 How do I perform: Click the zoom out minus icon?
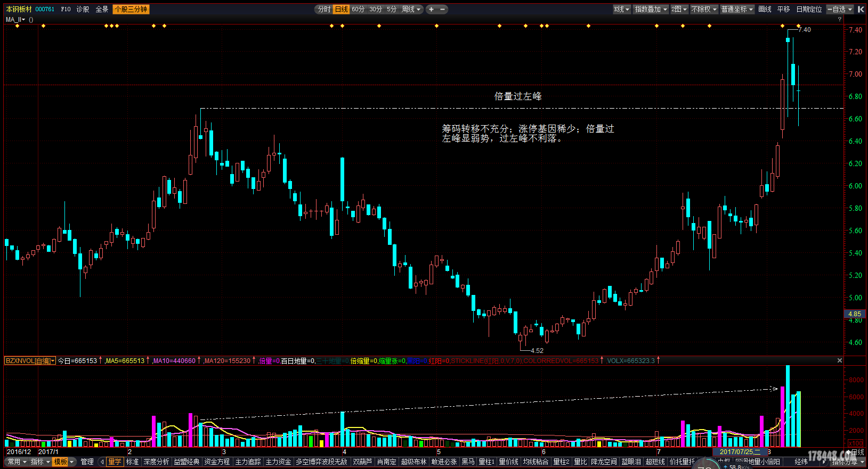click(442, 9)
